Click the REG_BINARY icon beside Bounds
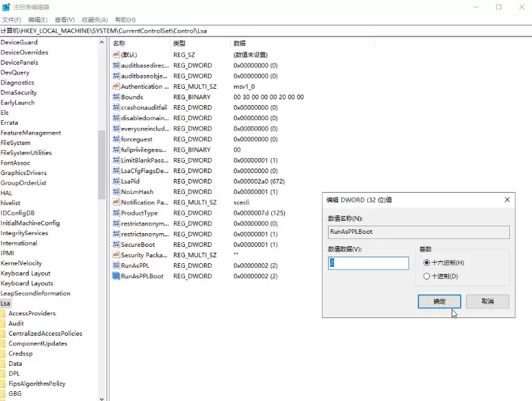Image resolution: width=532 pixels, height=401 pixels. [x=116, y=97]
